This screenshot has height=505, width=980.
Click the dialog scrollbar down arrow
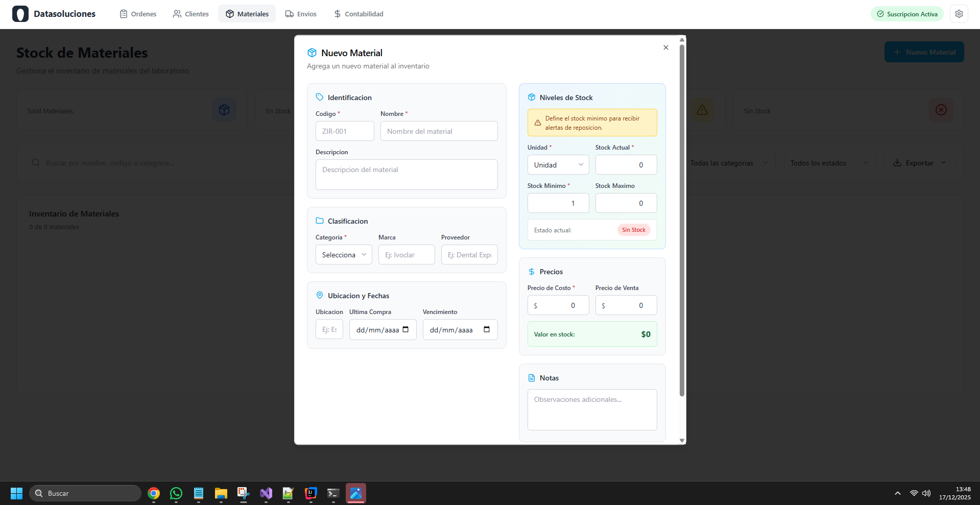(682, 441)
